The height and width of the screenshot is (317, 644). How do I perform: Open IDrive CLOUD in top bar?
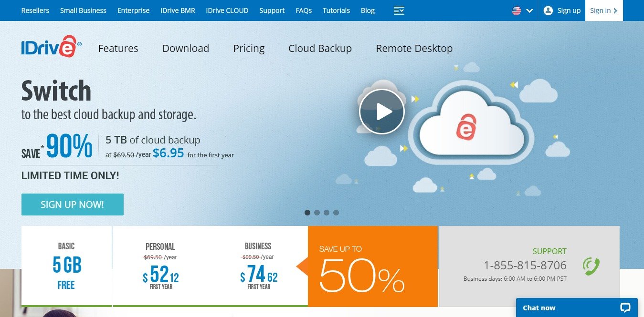tap(227, 10)
